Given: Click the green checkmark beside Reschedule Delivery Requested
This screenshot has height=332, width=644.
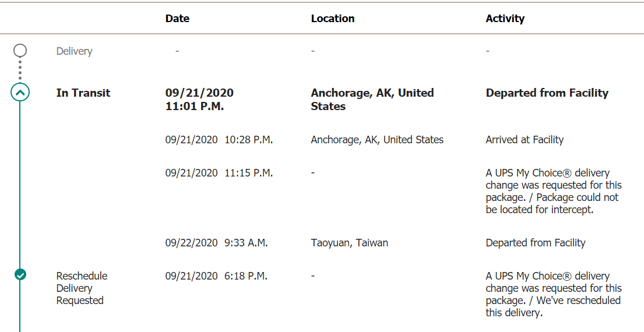Looking at the screenshot, I should click(x=20, y=274).
